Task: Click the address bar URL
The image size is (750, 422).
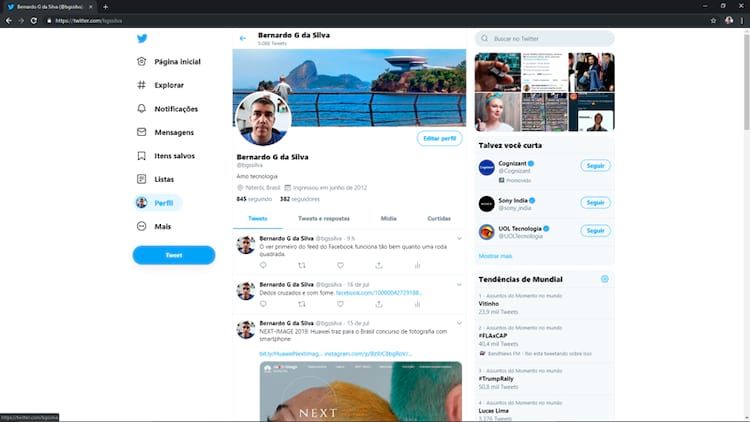Action: tap(89, 21)
